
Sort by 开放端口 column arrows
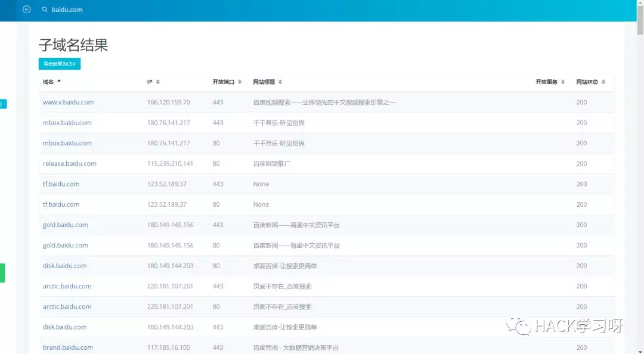tap(240, 82)
